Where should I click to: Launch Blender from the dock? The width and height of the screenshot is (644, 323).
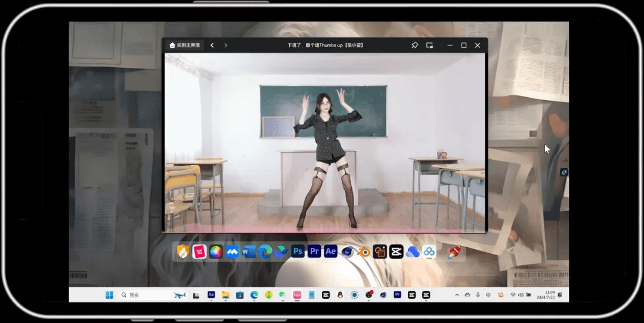pyautogui.click(x=364, y=251)
